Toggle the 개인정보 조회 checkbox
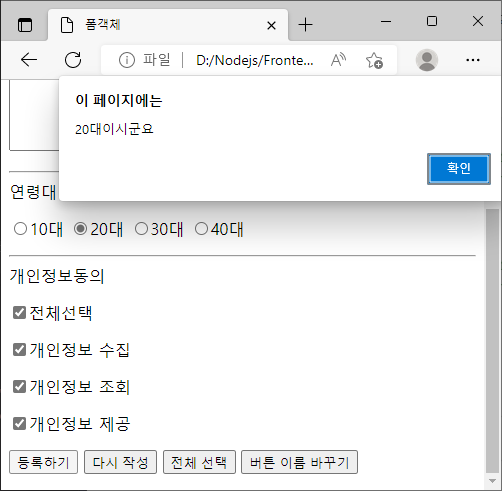Screen dimensions: 502x491 point(19,387)
